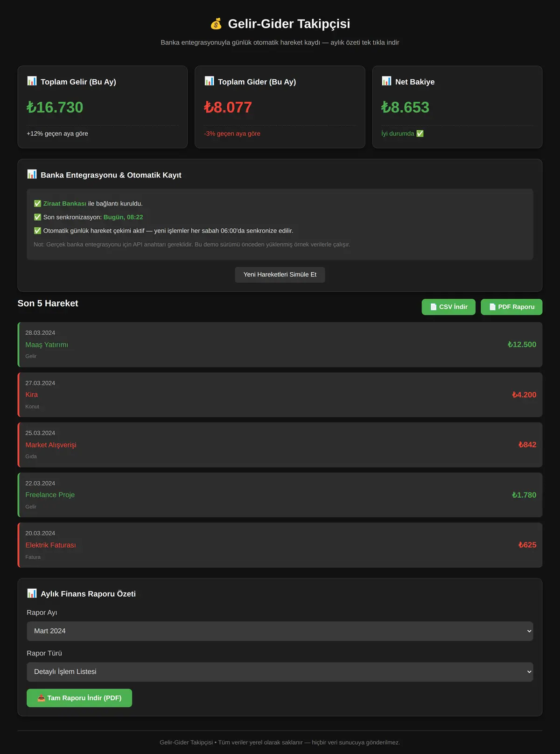
Task: Select the Kira expense transaction
Action: point(280,395)
